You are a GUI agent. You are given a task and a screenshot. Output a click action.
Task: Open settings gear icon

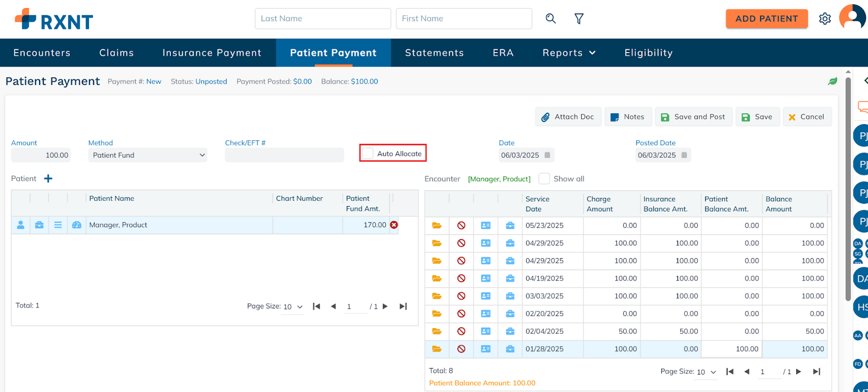point(825,19)
